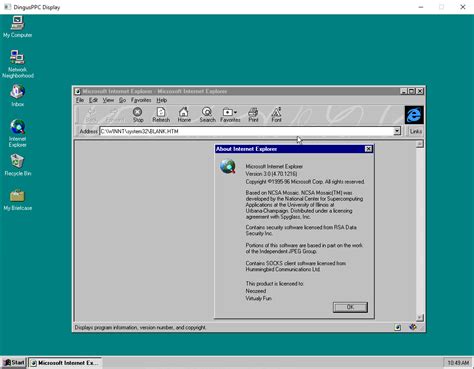This screenshot has height=369, width=474.
Task: Open the Favorites toolbar button
Action: pyautogui.click(x=230, y=115)
